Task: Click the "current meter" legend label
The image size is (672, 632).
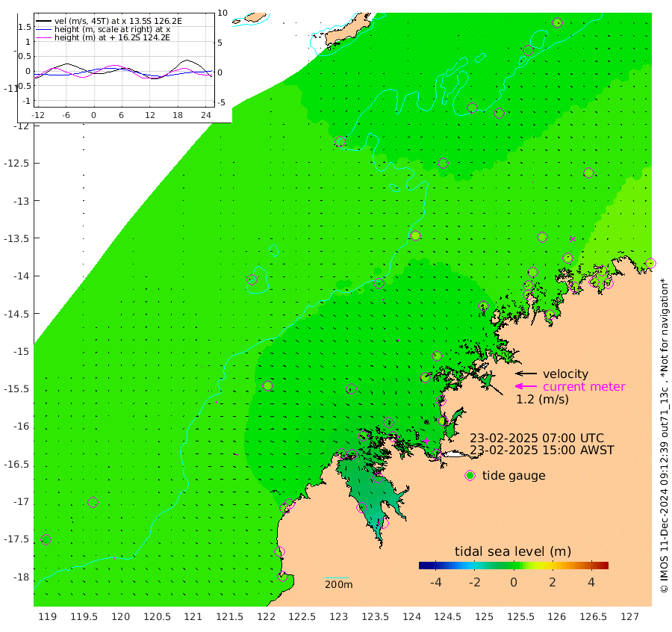Action: tap(584, 387)
